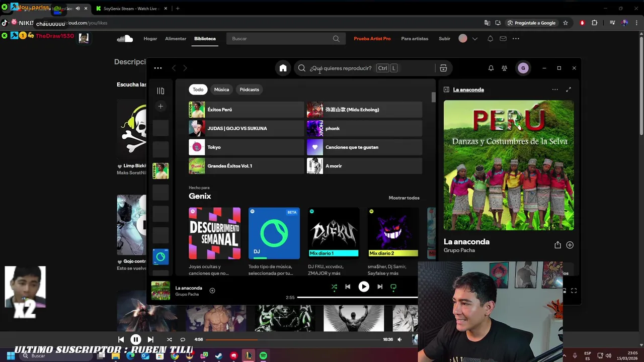Open JUDAS | GOJO VS SUKUNA tile

[x=247, y=128]
